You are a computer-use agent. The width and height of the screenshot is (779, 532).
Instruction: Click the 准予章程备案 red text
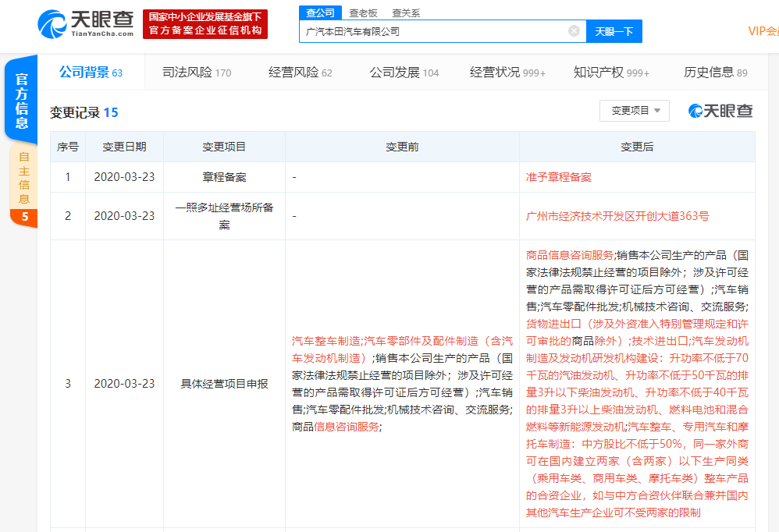pos(558,177)
